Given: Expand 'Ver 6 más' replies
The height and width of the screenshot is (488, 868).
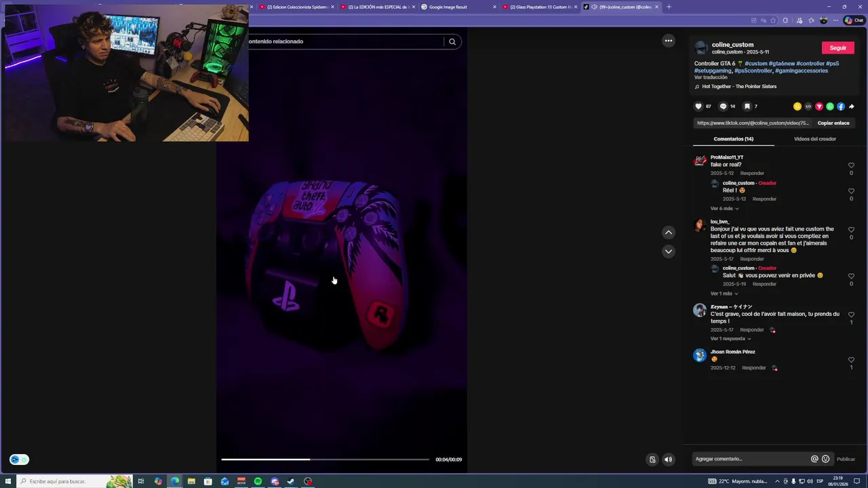Looking at the screenshot, I should (x=724, y=209).
